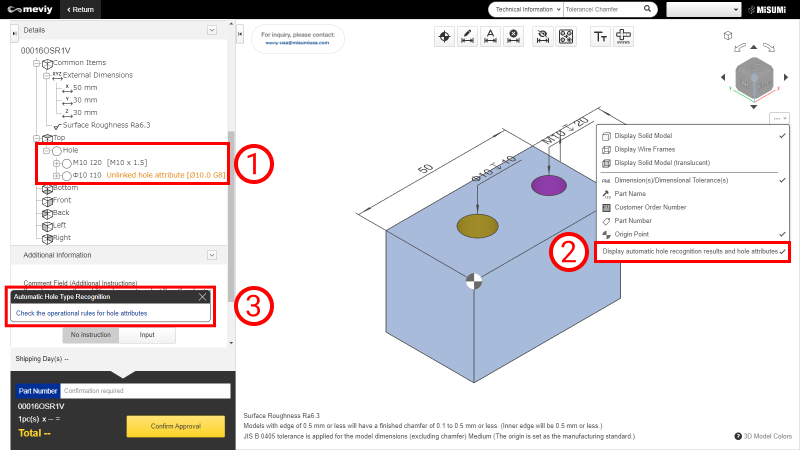Click the delete dimension toolbar icon
This screenshot has width=800, height=450.
pos(513,37)
